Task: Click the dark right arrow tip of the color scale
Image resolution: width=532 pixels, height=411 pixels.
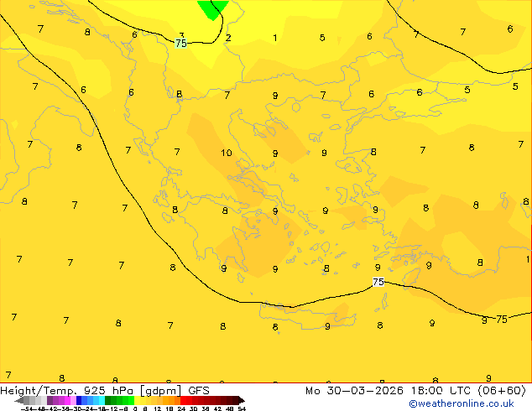Action: tap(242, 400)
